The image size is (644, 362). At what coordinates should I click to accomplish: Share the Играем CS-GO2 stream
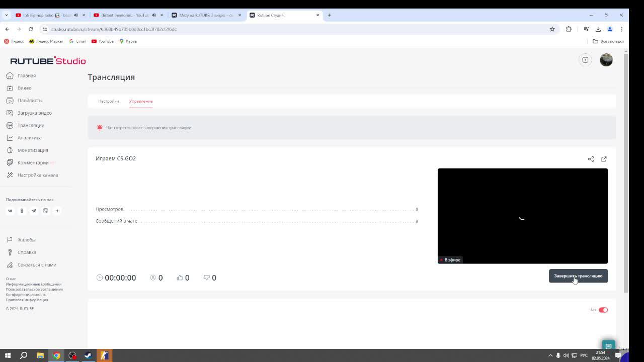pos(591,159)
